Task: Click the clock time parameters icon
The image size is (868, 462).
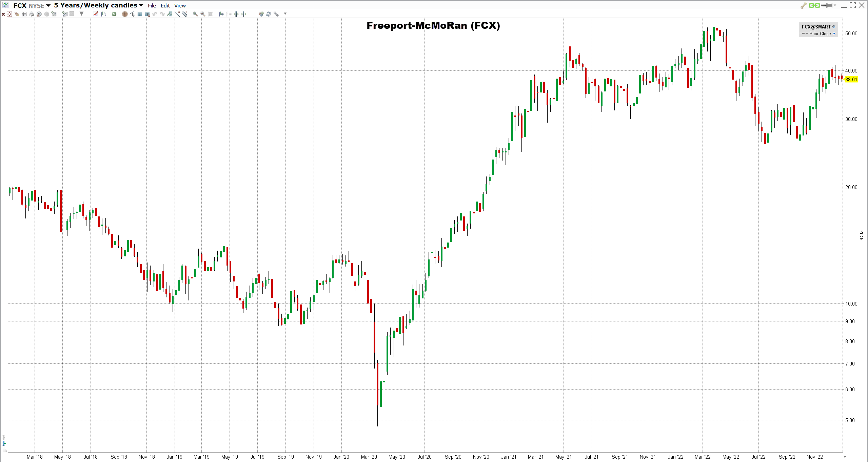Action: coord(39,14)
